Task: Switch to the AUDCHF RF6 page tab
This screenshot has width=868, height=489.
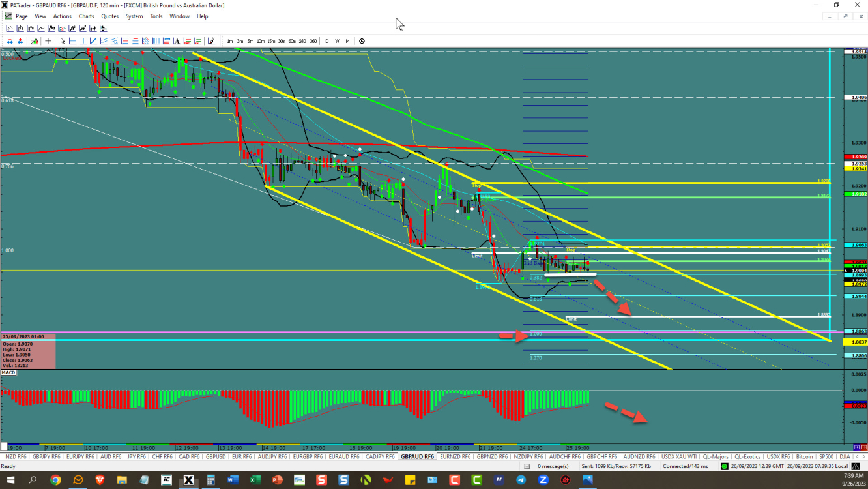Action: pos(566,456)
